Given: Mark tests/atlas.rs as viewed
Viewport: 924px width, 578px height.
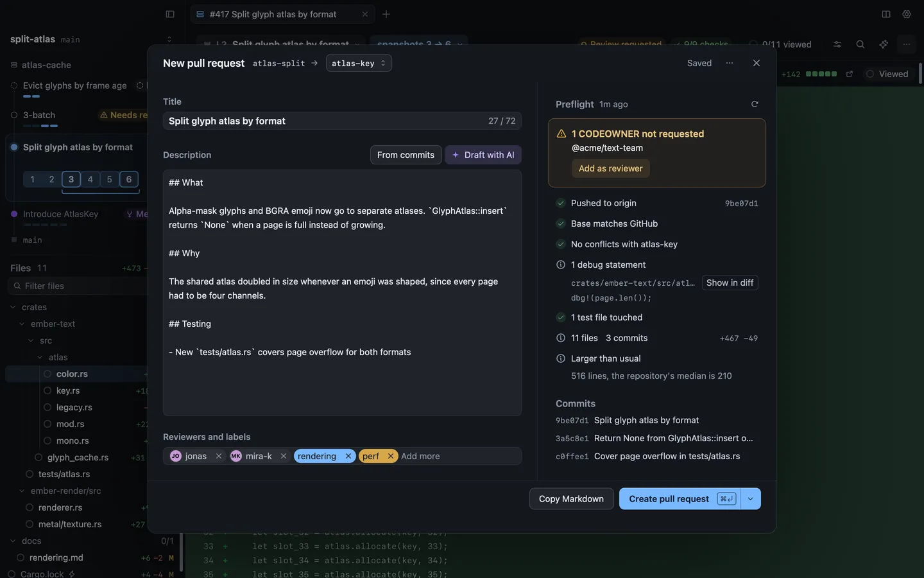Looking at the screenshot, I should pos(30,474).
